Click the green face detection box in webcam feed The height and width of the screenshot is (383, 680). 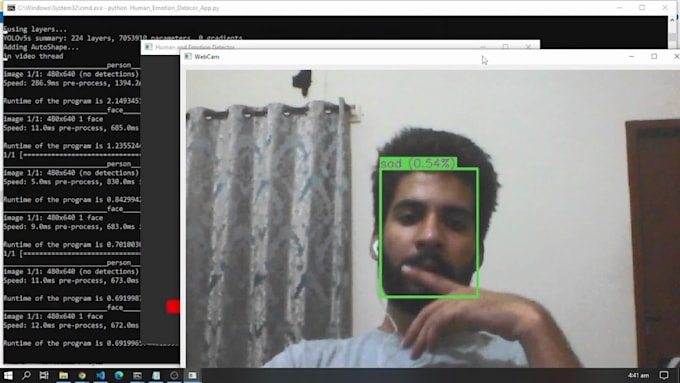tap(429, 233)
